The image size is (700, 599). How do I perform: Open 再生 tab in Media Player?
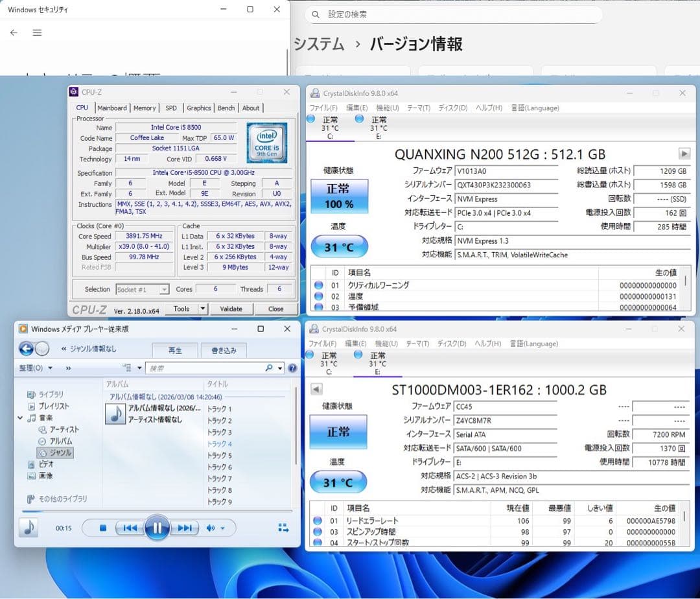[175, 350]
